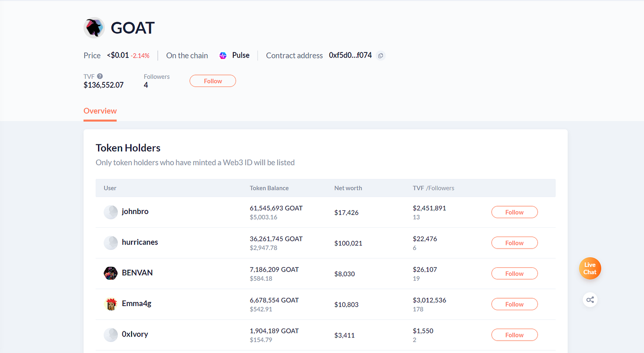644x353 pixels.
Task: Click the share icon below Live Chat
Action: click(x=590, y=300)
